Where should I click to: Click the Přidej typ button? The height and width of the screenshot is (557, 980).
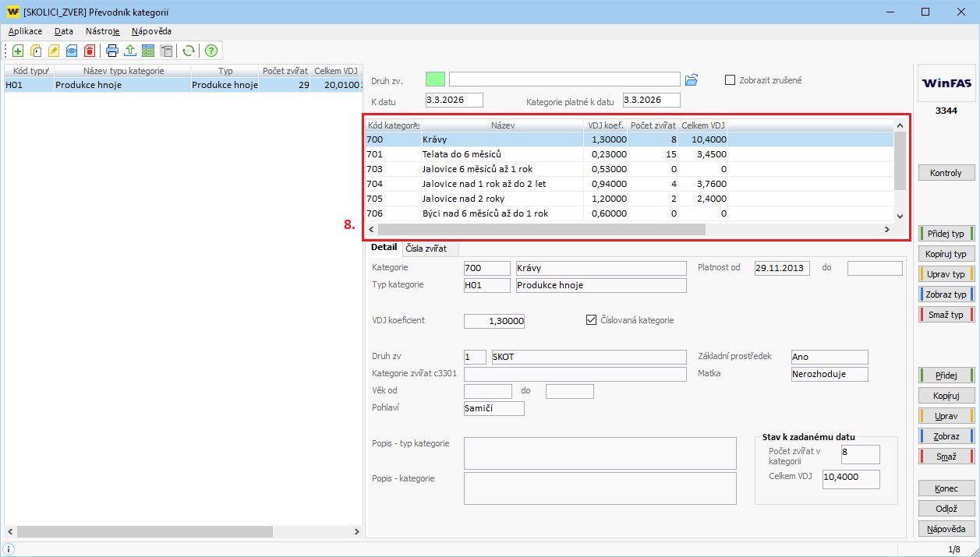[x=946, y=234]
